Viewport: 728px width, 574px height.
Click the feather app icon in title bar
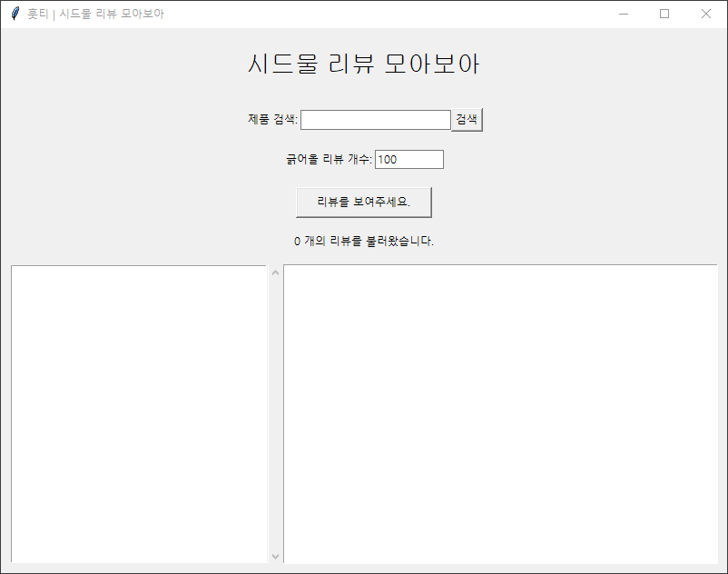pyautogui.click(x=15, y=14)
